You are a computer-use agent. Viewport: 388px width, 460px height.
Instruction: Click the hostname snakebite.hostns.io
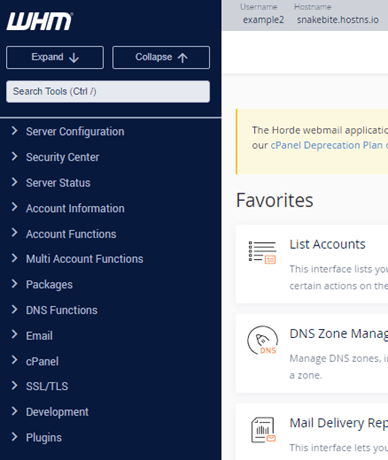[x=338, y=20]
